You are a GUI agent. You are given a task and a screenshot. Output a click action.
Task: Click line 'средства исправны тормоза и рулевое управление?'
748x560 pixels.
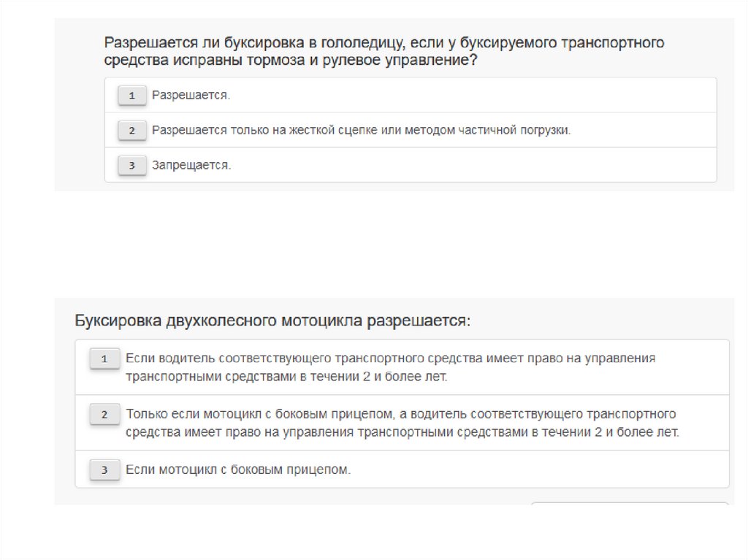(x=291, y=61)
